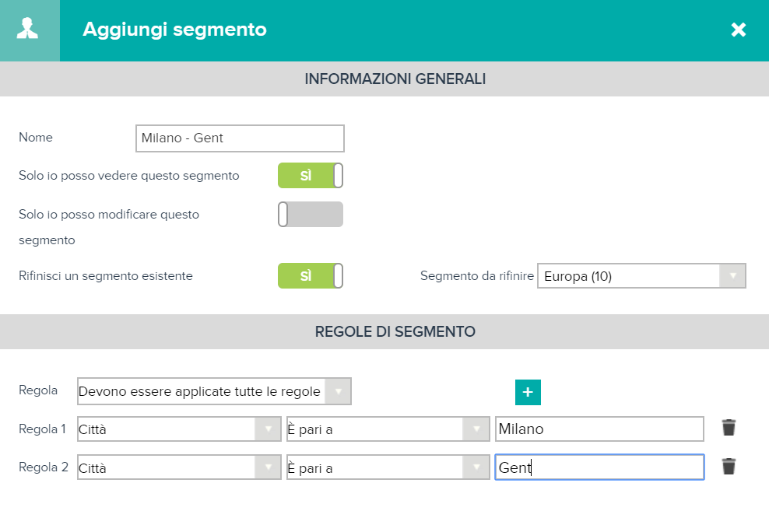The image size is (769, 532).
Task: Delete Regola 2 with trash icon
Action: (x=729, y=467)
